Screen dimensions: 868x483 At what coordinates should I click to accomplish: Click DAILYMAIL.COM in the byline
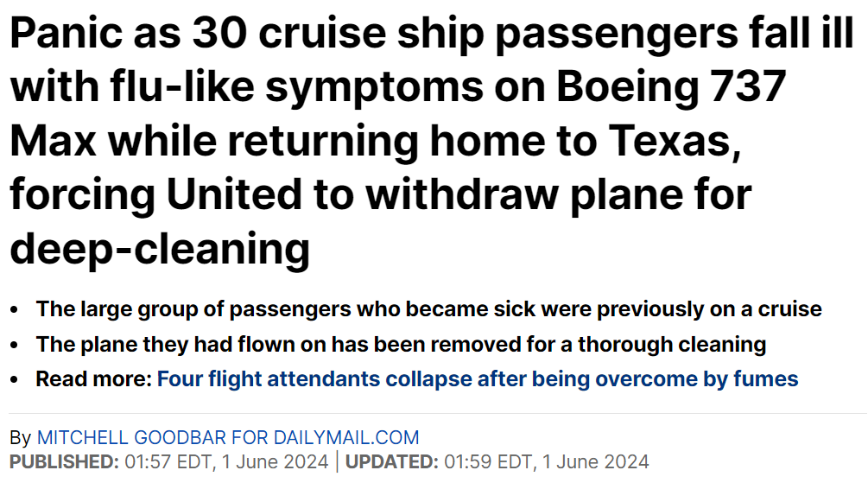pos(345,437)
